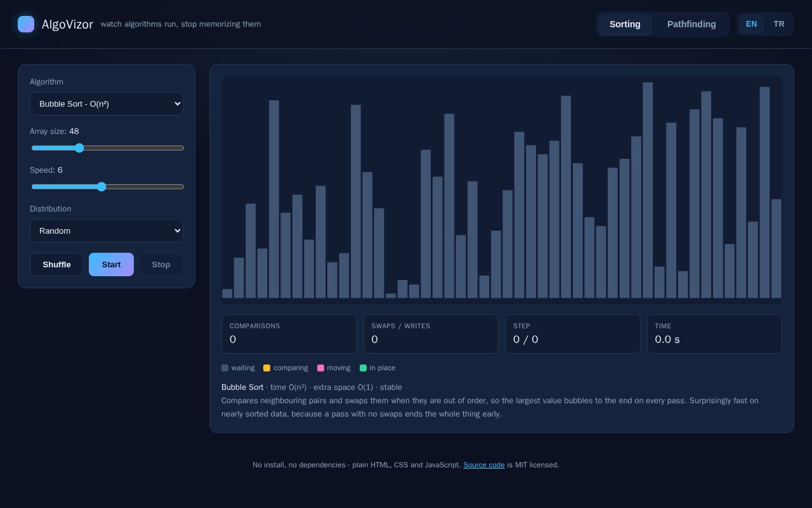Select EN language option

(751, 24)
